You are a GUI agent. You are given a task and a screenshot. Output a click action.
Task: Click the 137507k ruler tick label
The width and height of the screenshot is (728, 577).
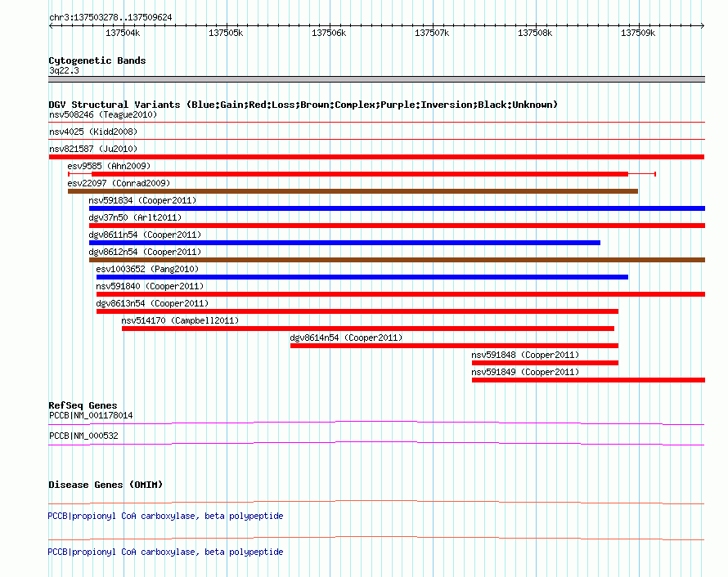point(432,34)
